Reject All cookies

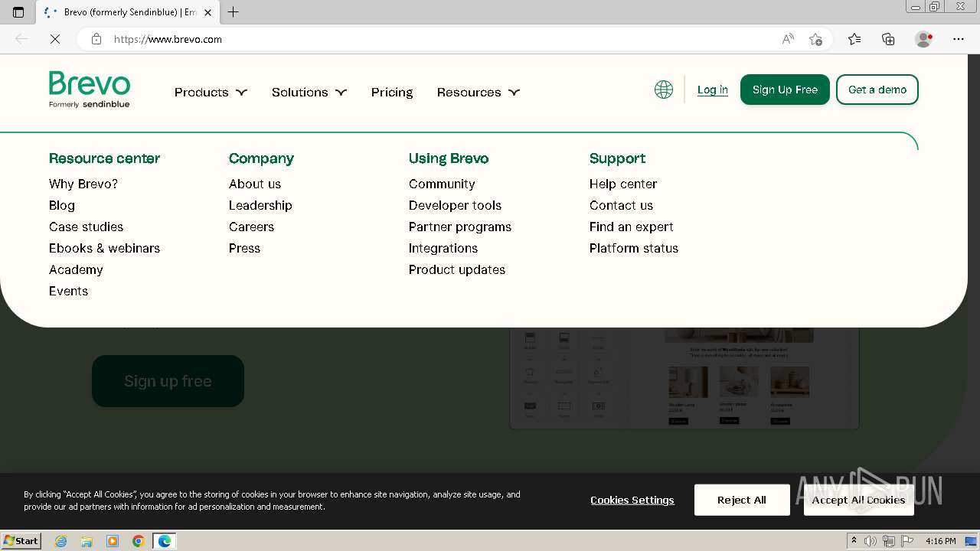[742, 500]
